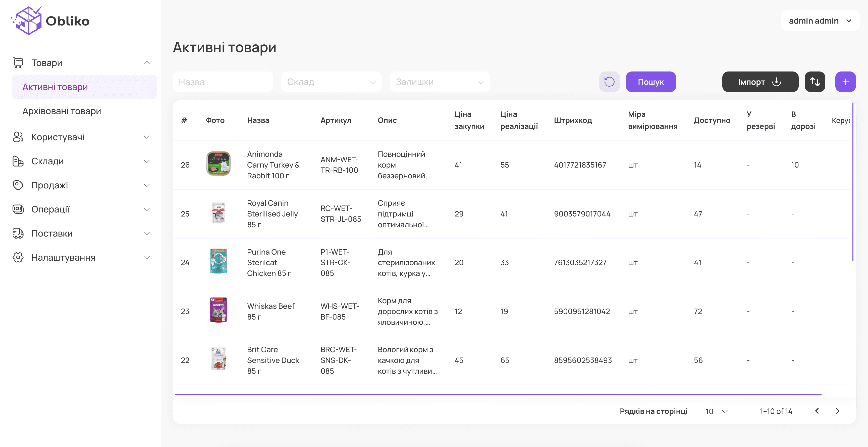The height and width of the screenshot is (447, 868).
Task: Click the Користувачі users icon
Action: [x=18, y=137]
